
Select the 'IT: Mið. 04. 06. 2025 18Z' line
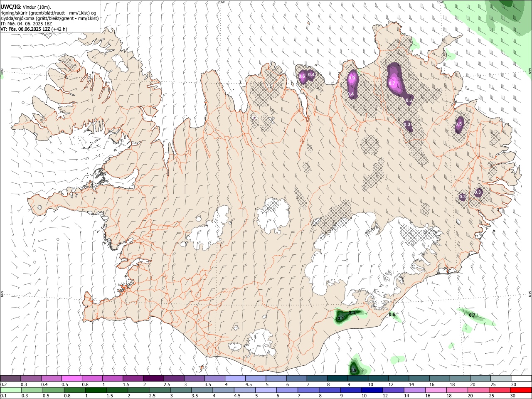[x=26, y=24]
